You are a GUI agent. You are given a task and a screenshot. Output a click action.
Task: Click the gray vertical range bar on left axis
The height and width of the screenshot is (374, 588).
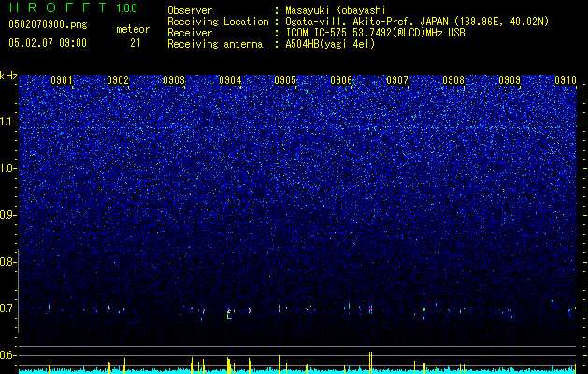pos(18,291)
